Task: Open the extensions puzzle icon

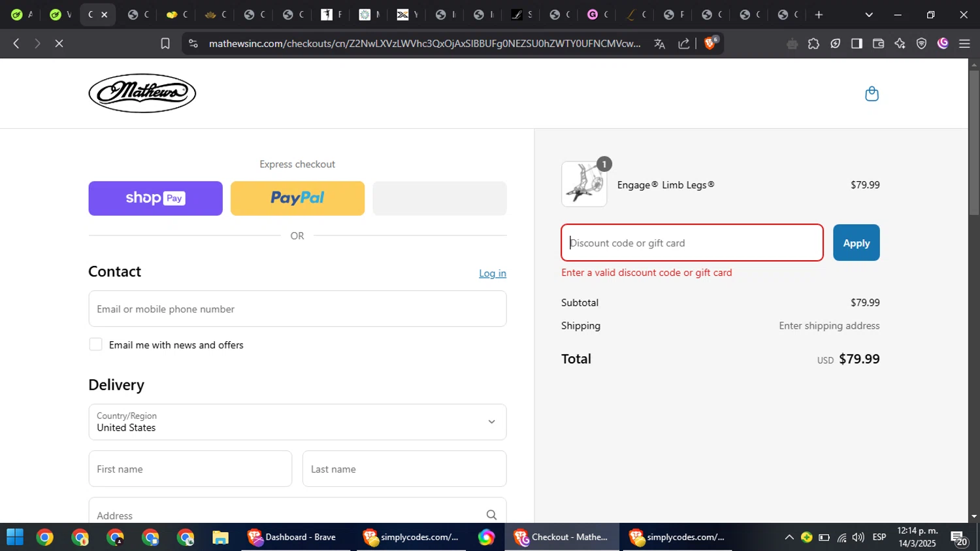Action: click(x=813, y=44)
